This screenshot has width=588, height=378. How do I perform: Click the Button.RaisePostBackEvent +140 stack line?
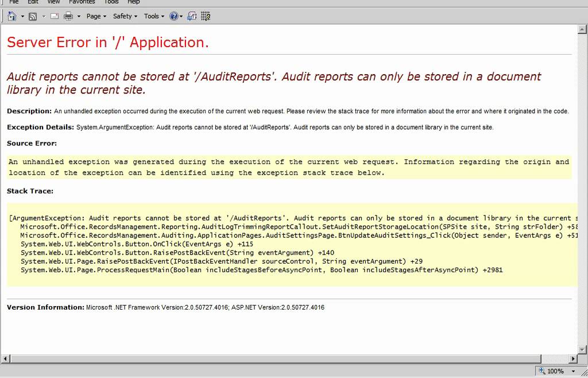click(x=177, y=253)
